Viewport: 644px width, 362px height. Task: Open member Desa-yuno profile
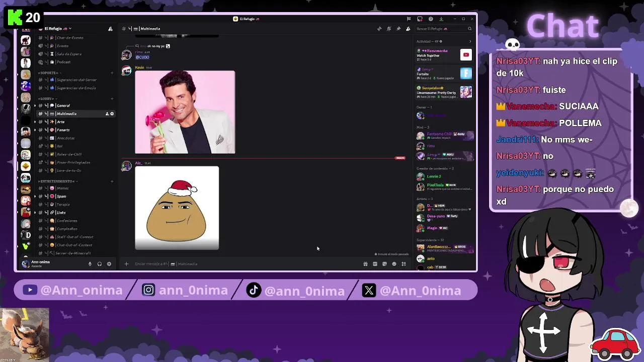click(444, 218)
